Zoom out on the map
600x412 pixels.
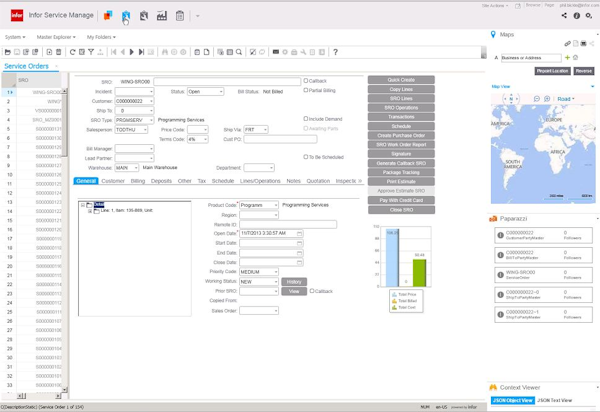click(536, 99)
